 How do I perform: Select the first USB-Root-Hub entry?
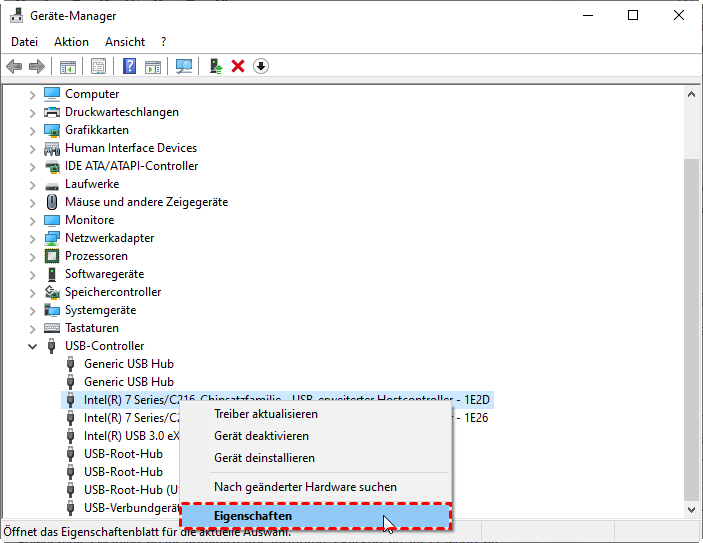click(123, 454)
